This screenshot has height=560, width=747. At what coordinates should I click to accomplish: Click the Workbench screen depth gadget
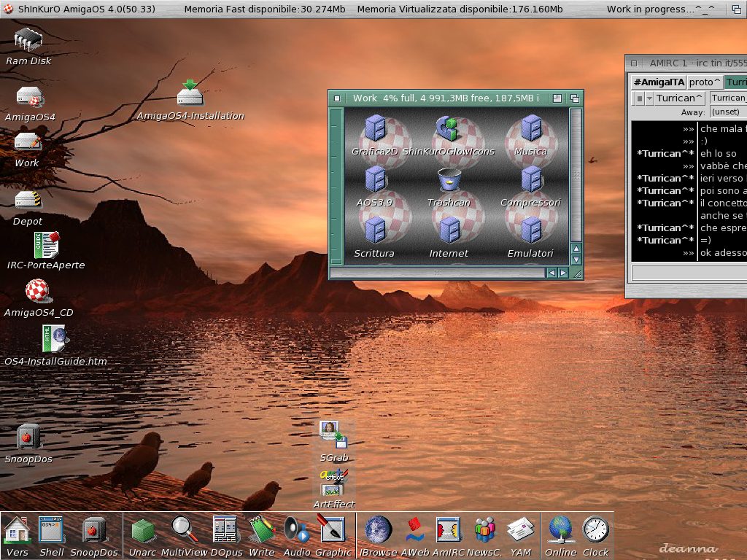pyautogui.click(x=737, y=9)
